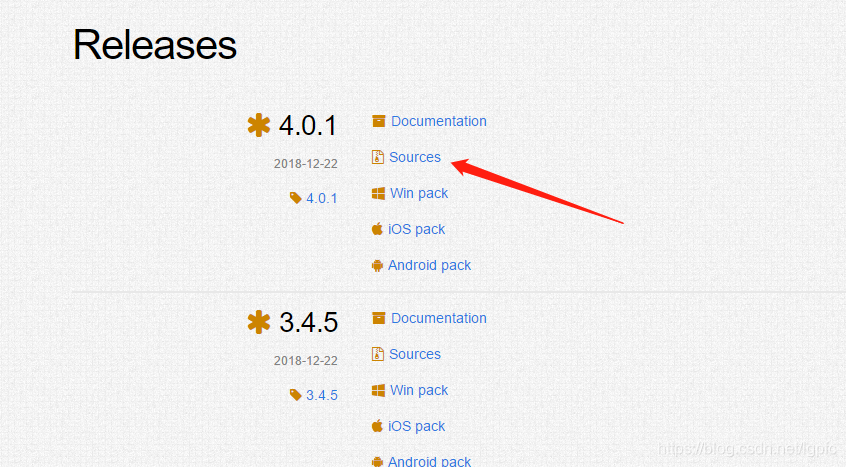Click the orange asterisk beside version 3.4.5
The image size is (846, 467).
point(259,322)
